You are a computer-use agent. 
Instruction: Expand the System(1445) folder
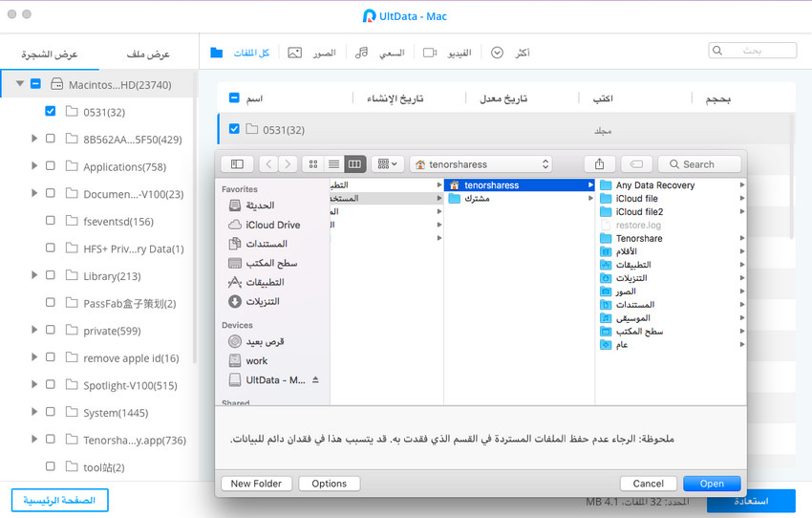point(34,412)
